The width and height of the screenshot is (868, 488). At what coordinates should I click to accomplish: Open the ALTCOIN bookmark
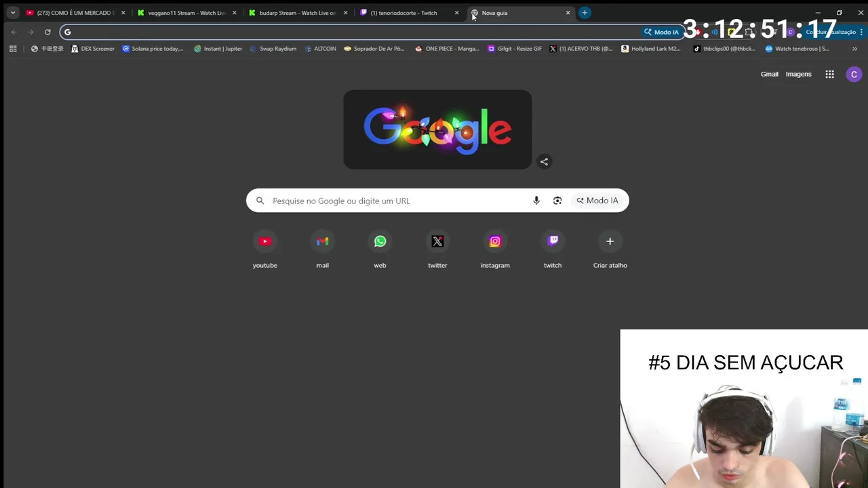coord(320,49)
